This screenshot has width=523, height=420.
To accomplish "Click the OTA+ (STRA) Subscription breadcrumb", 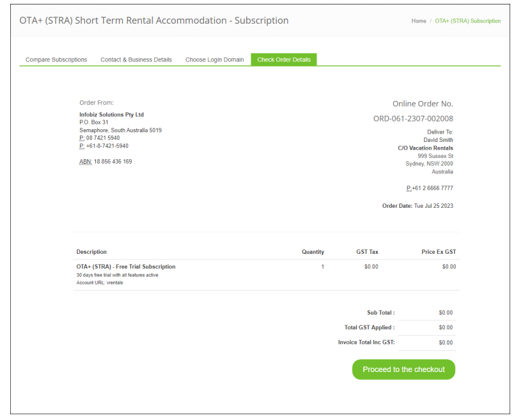I will tap(467, 21).
